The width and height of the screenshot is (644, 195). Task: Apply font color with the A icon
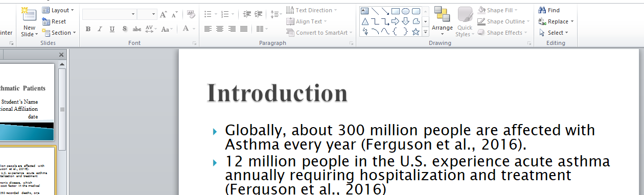pyautogui.click(x=186, y=29)
